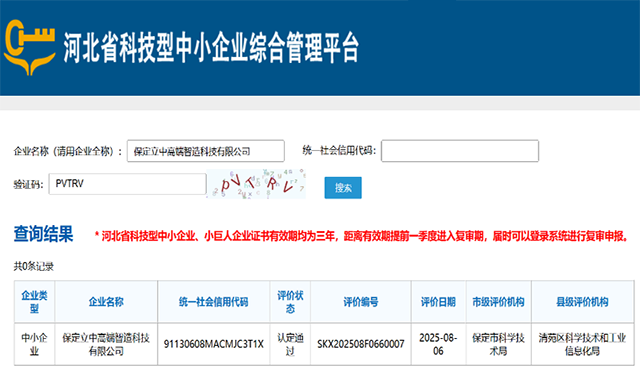Click the 企业类型 column header
The width and height of the screenshot is (640, 370).
tap(34, 301)
